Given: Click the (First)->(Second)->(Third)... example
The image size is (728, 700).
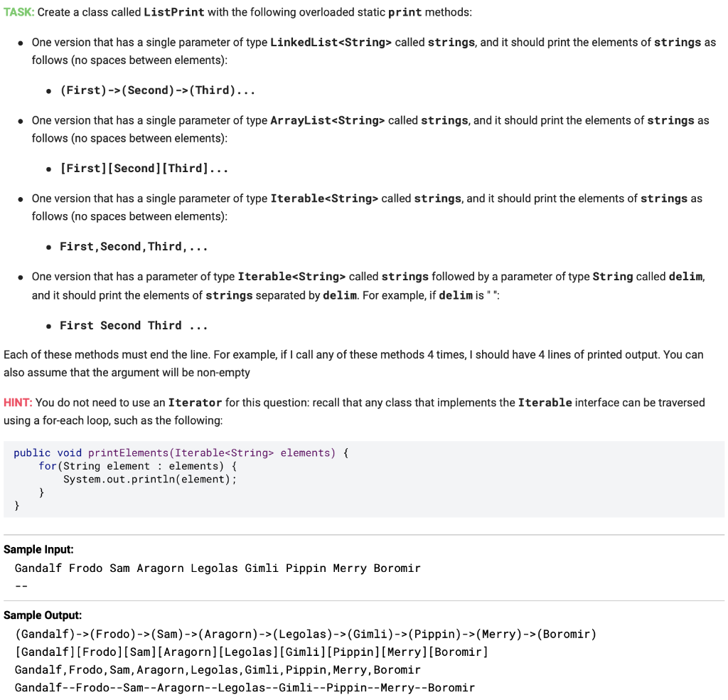Looking at the screenshot, I should (158, 90).
